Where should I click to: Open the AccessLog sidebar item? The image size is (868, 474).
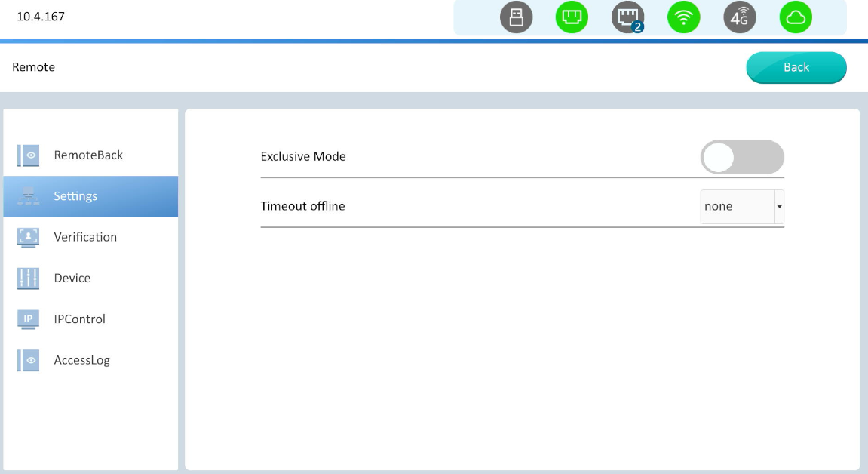tap(81, 360)
